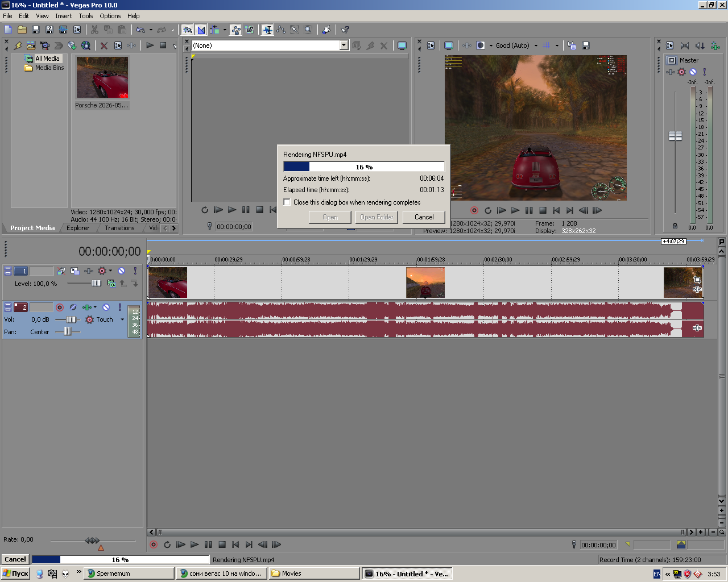
Task: Save the project with the floppy icon
Action: (36, 30)
